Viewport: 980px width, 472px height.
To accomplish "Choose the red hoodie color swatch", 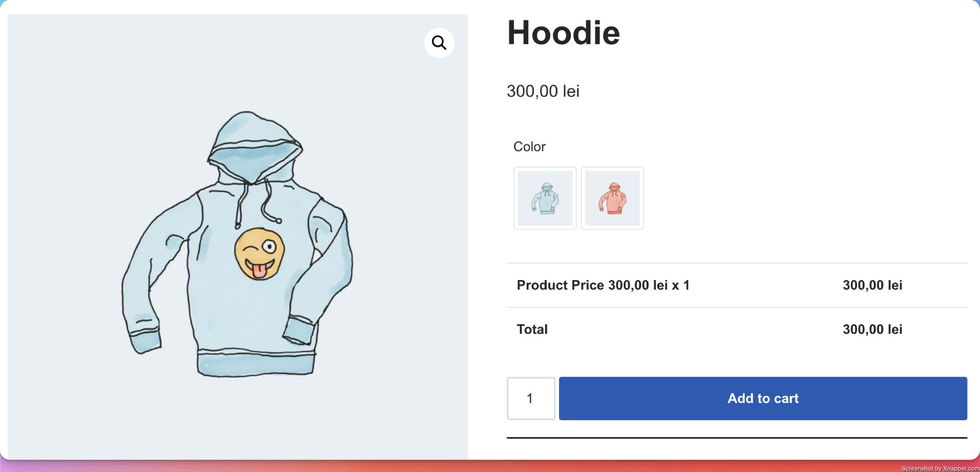I will click(x=612, y=198).
